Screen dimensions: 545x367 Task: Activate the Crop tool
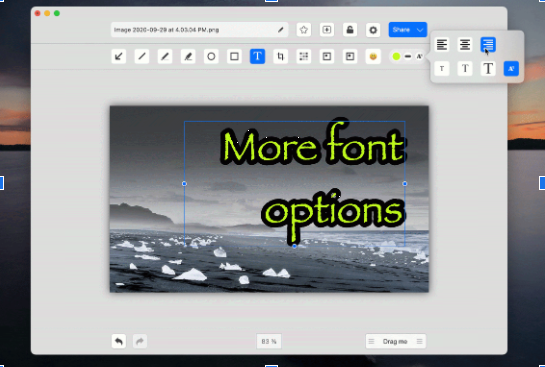[x=280, y=56]
